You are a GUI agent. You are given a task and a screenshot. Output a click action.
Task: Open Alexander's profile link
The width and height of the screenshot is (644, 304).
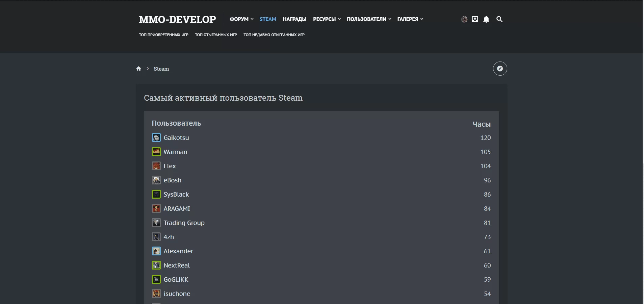pyautogui.click(x=178, y=251)
